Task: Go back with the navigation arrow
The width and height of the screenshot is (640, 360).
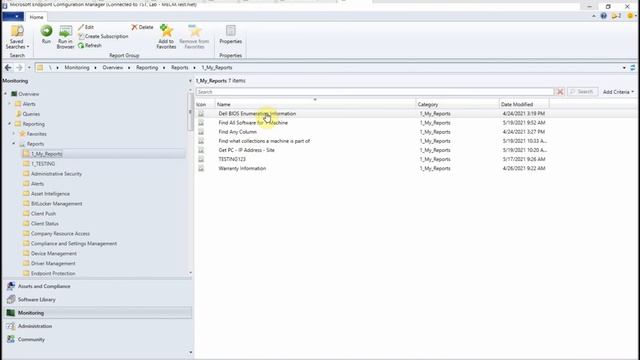Action: coord(8,67)
